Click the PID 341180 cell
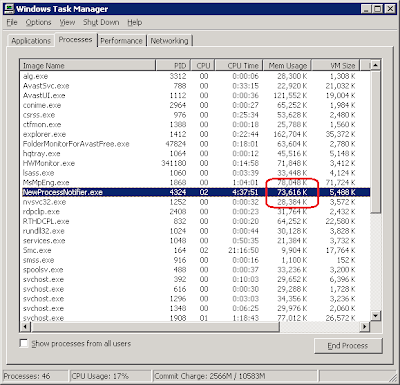The height and width of the screenshot is (385, 400). 174,163
